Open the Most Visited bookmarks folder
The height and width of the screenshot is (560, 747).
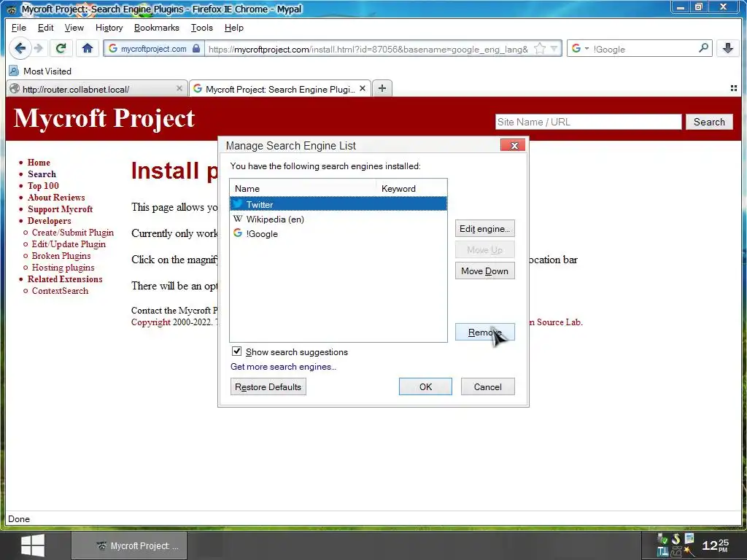coord(41,71)
